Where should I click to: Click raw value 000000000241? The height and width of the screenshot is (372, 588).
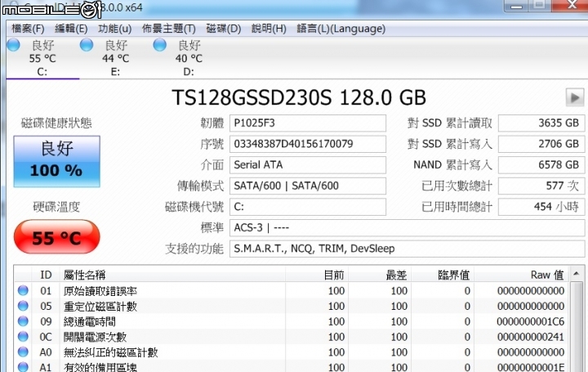pos(530,337)
